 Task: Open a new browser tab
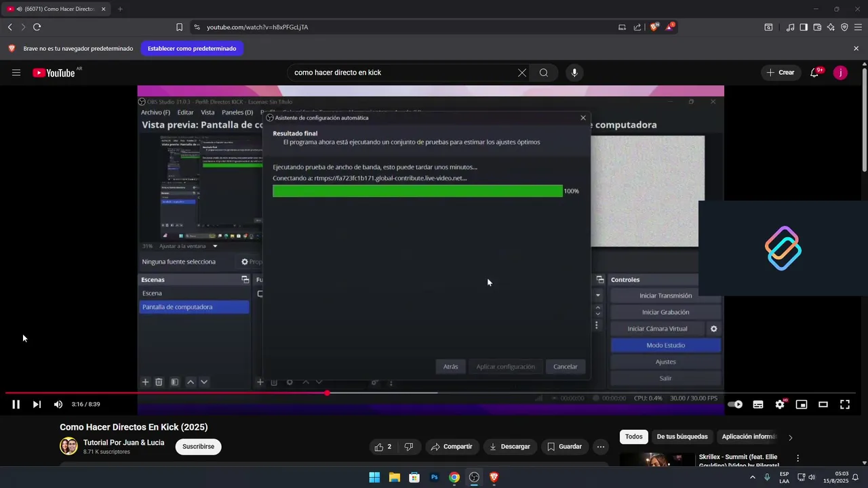point(120,9)
